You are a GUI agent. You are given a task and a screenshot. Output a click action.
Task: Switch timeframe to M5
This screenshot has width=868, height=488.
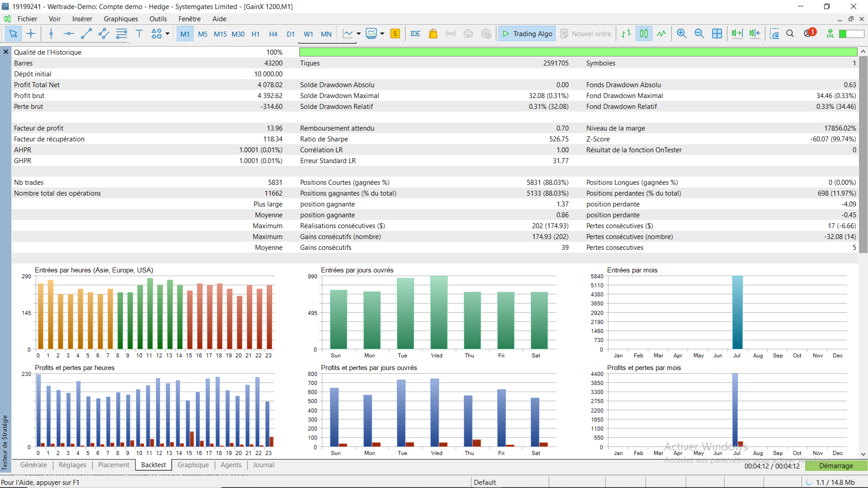(x=203, y=34)
